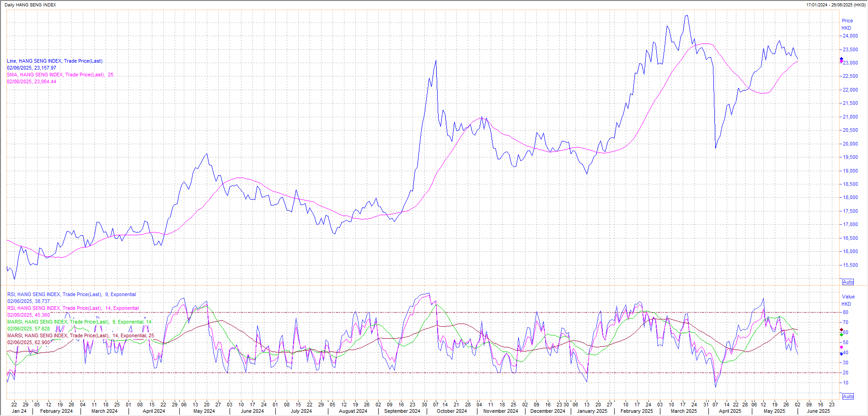868x416 pixels.
Task: Click the 'February 2024' time axis label
Action: [x=56, y=411]
